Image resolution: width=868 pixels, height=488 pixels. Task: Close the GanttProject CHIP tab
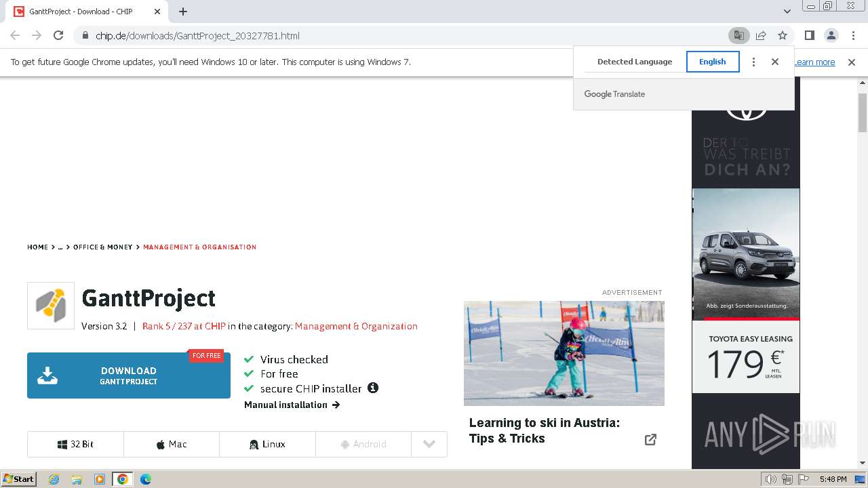click(157, 12)
